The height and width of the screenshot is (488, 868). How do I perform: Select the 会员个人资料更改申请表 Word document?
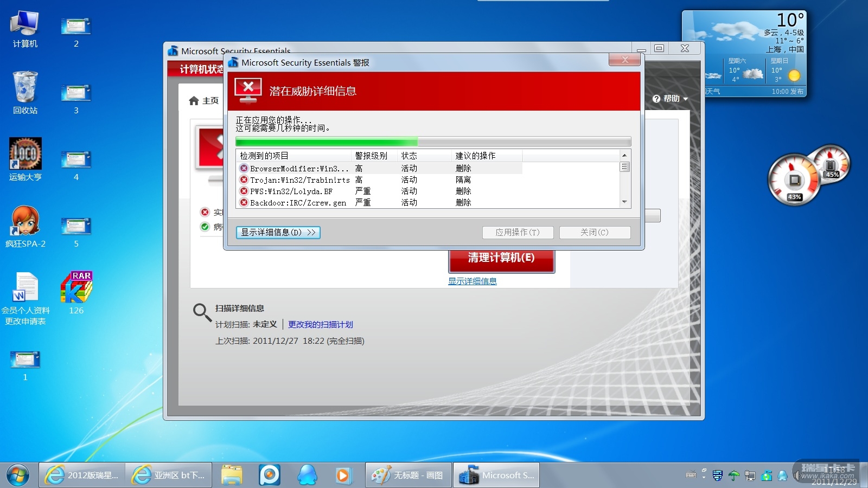(x=25, y=298)
